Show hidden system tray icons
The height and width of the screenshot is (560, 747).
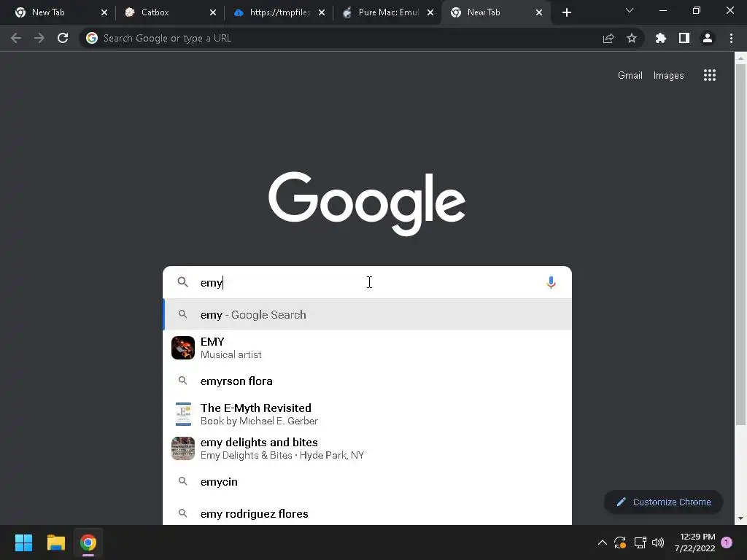point(602,542)
